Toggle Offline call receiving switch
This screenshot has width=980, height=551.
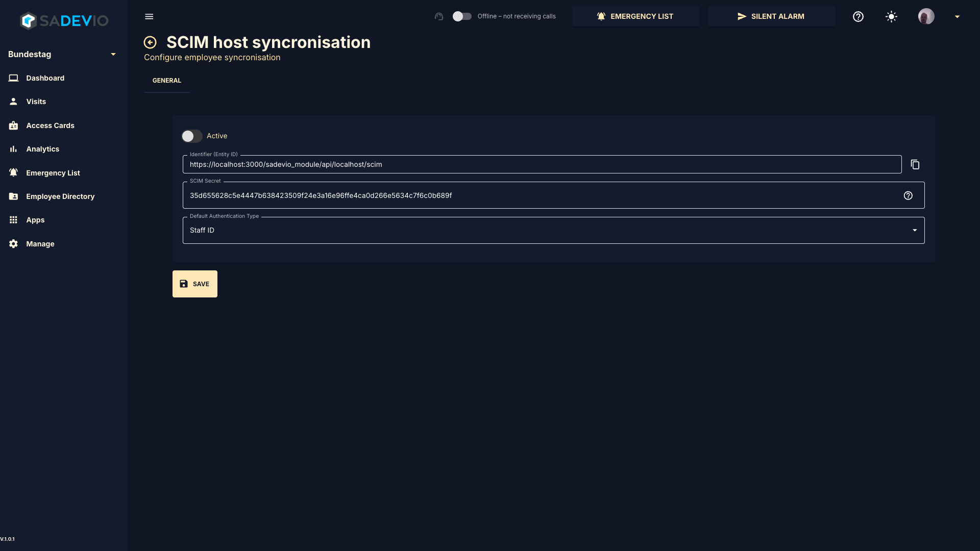coord(462,16)
